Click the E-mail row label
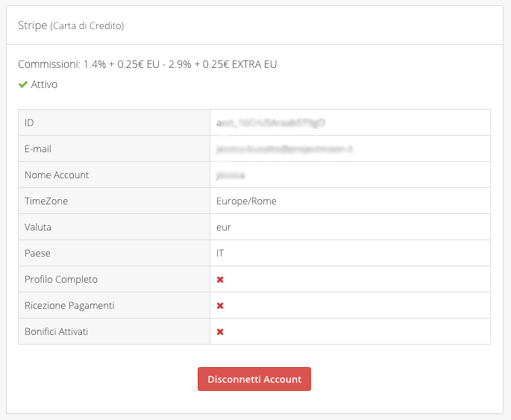 [37, 148]
